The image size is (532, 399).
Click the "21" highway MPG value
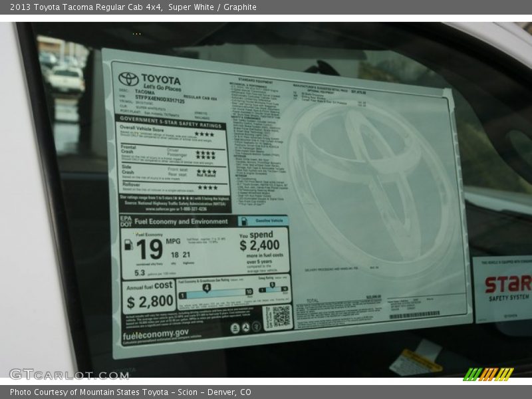click(x=186, y=255)
